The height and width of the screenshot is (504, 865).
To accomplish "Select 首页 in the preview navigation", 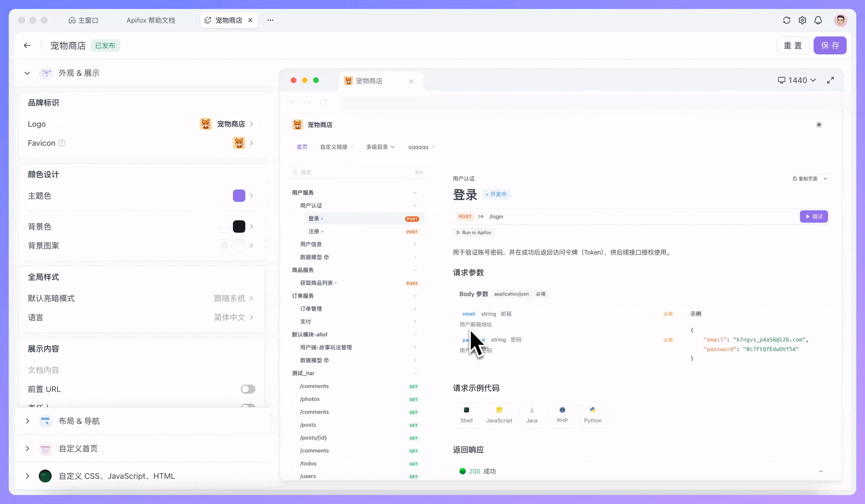I will tap(302, 146).
